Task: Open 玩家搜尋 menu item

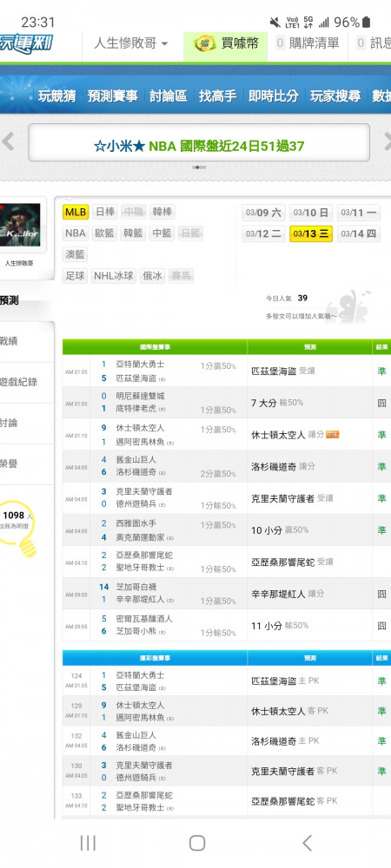Action: tap(335, 95)
